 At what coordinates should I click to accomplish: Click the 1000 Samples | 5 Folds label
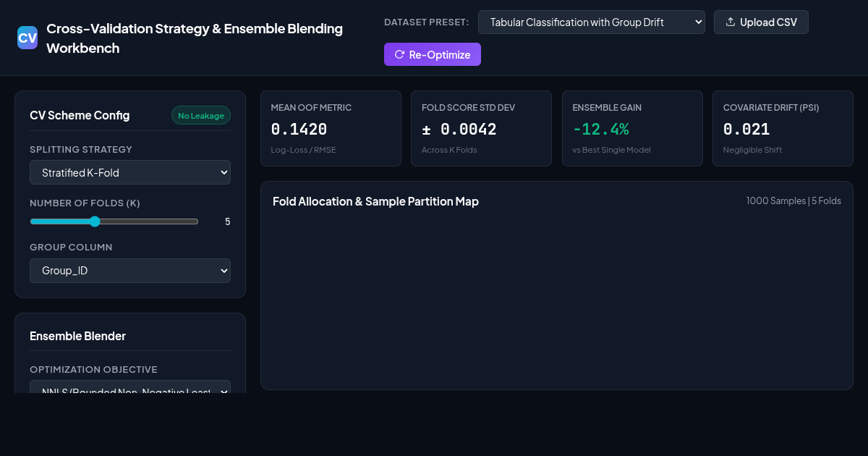point(793,200)
